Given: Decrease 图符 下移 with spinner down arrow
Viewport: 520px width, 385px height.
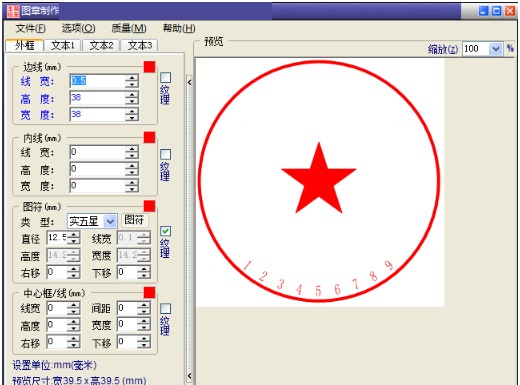Looking at the screenshot, I should pos(144,275).
